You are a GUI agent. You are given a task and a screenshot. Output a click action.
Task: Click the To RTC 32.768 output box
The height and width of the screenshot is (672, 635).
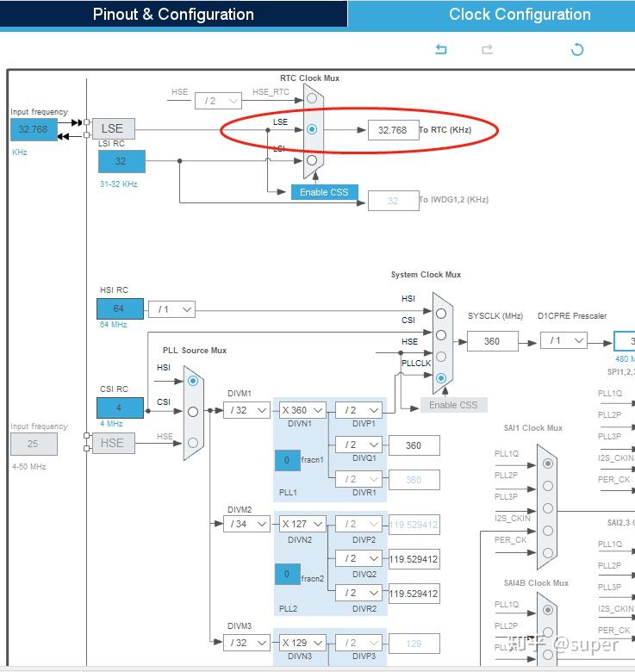(394, 130)
